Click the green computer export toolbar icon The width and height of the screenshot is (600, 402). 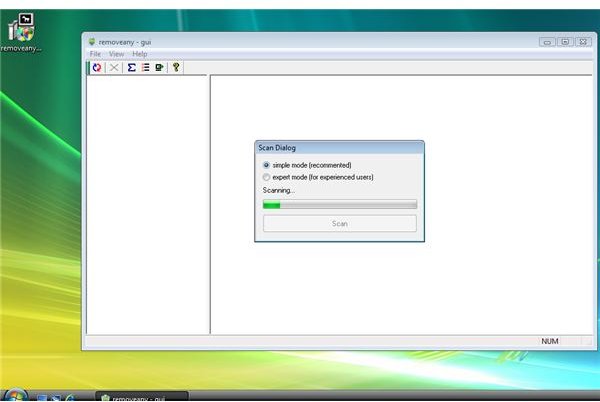159,68
